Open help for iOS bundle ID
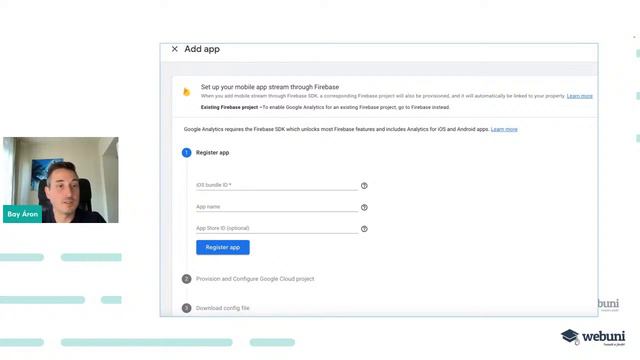The width and height of the screenshot is (640, 360). (364, 186)
